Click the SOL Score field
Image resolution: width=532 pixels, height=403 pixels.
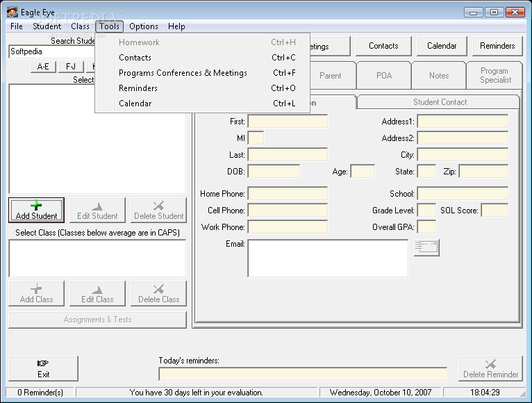click(494, 210)
